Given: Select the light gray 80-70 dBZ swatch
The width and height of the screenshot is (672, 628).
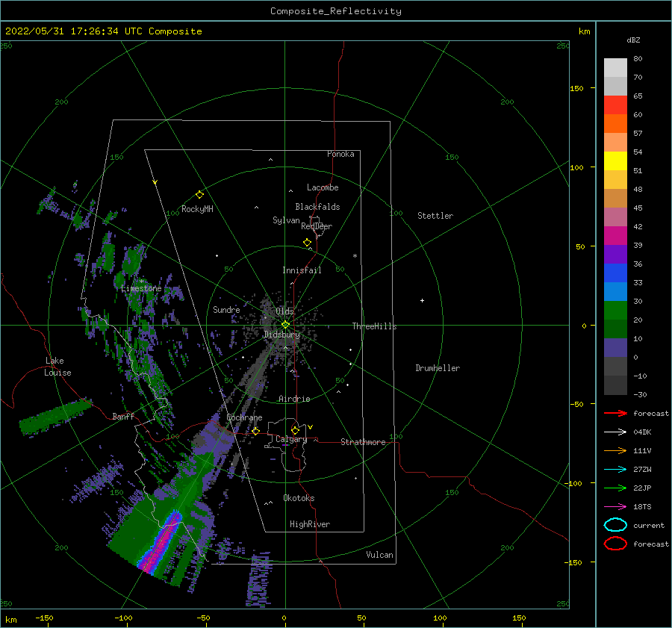Looking at the screenshot, I should (615, 68).
